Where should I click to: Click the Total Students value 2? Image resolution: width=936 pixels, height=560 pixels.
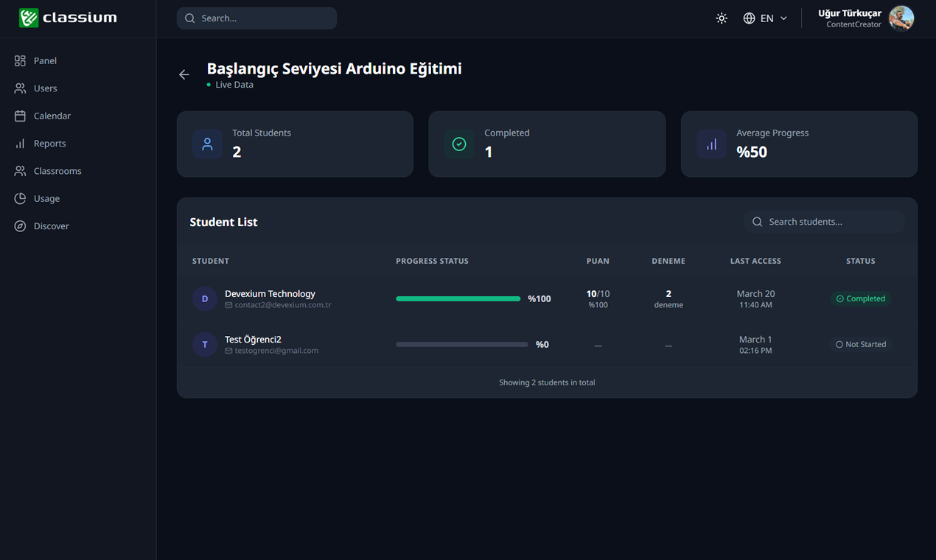(237, 152)
